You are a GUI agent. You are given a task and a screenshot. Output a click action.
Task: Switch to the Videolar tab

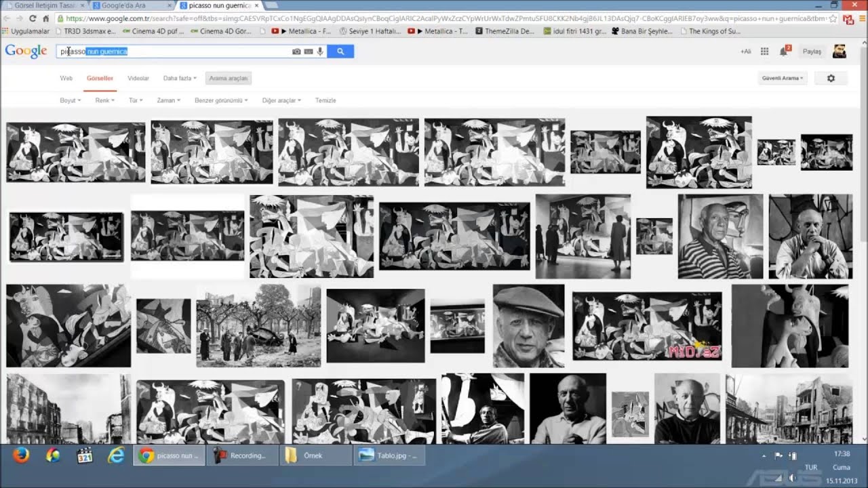[138, 79]
